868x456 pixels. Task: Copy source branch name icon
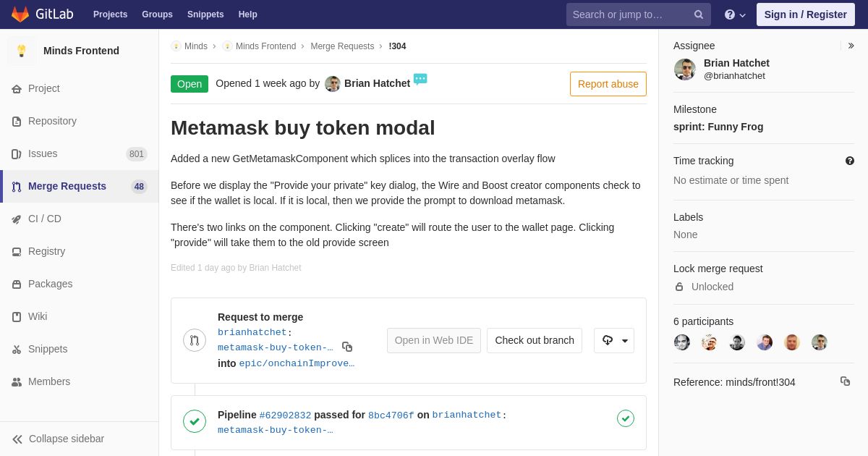347,347
